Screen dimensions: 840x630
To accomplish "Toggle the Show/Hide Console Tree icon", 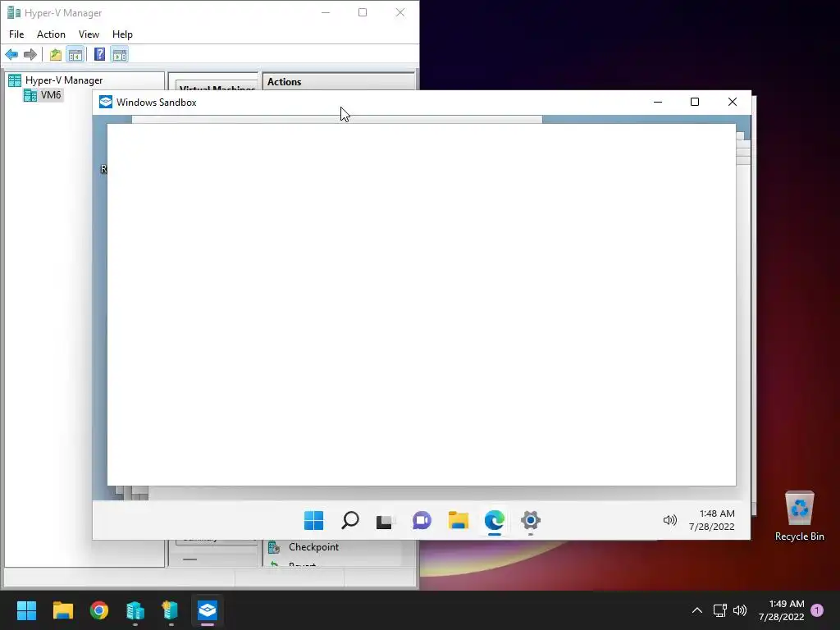I will click(75, 54).
